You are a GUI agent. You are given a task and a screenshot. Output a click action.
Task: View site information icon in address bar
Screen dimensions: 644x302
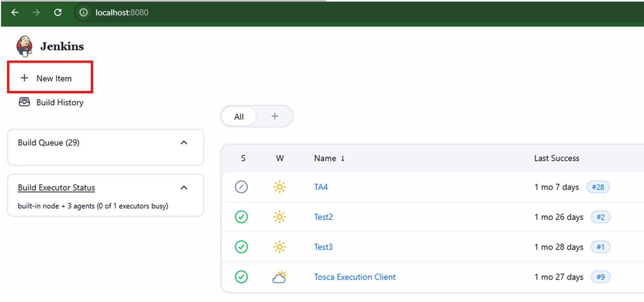pos(83,13)
